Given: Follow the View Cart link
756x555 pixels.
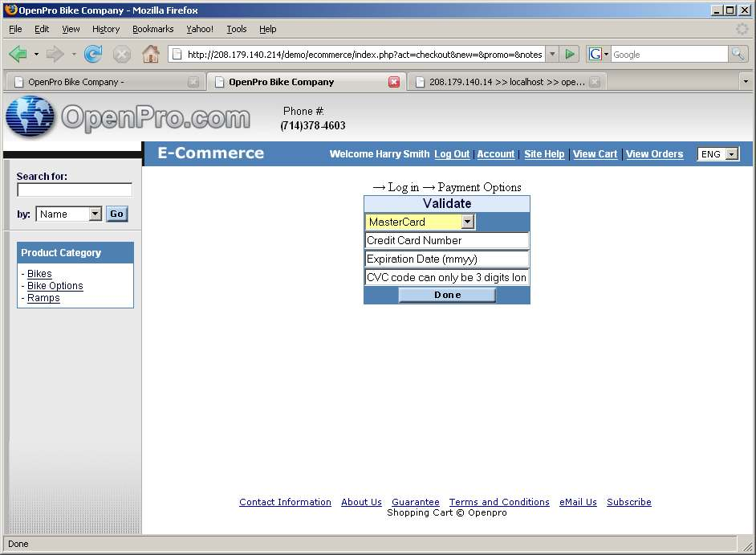Looking at the screenshot, I should click(595, 154).
